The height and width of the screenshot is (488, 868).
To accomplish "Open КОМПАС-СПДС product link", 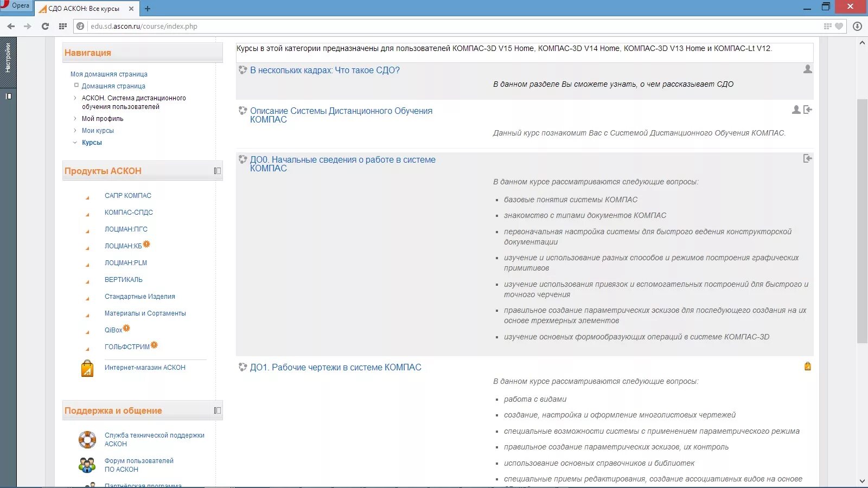I will pyautogui.click(x=129, y=213).
